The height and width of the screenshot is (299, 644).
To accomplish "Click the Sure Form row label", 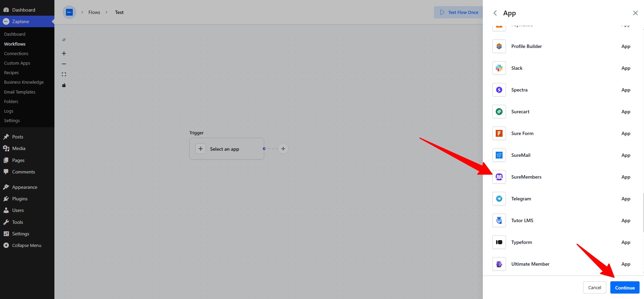I will pyautogui.click(x=522, y=133).
